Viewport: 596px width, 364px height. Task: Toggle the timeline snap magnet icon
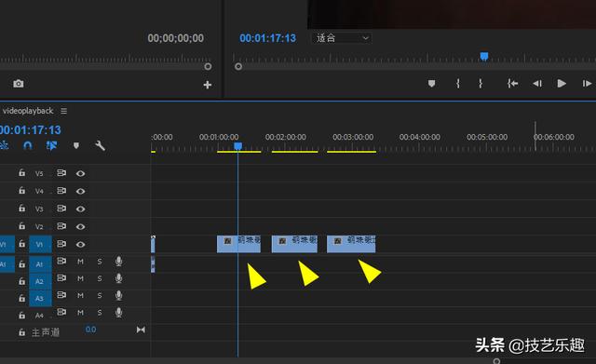27,145
